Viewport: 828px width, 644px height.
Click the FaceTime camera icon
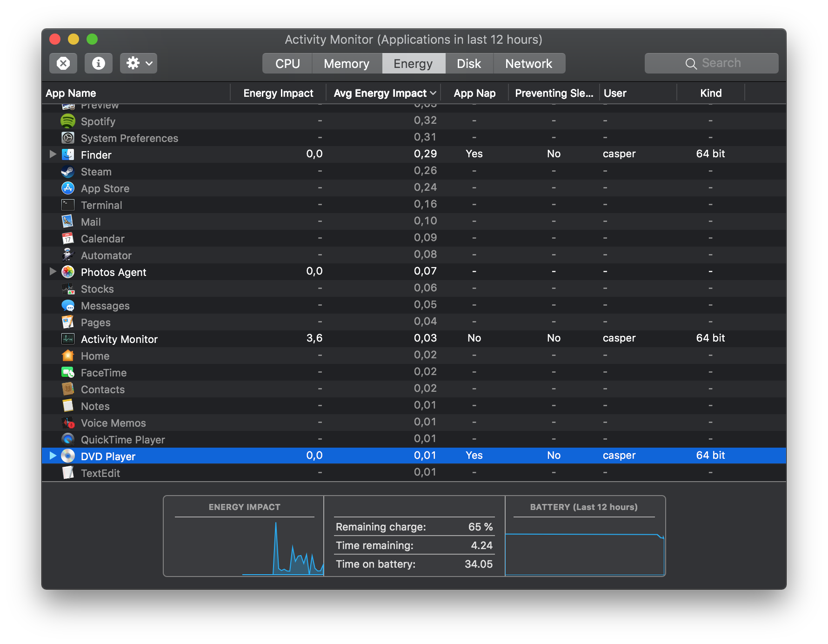coord(68,372)
